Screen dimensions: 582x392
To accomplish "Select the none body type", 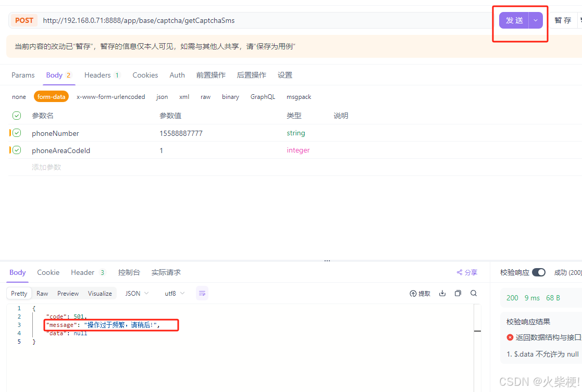I will pos(19,97).
